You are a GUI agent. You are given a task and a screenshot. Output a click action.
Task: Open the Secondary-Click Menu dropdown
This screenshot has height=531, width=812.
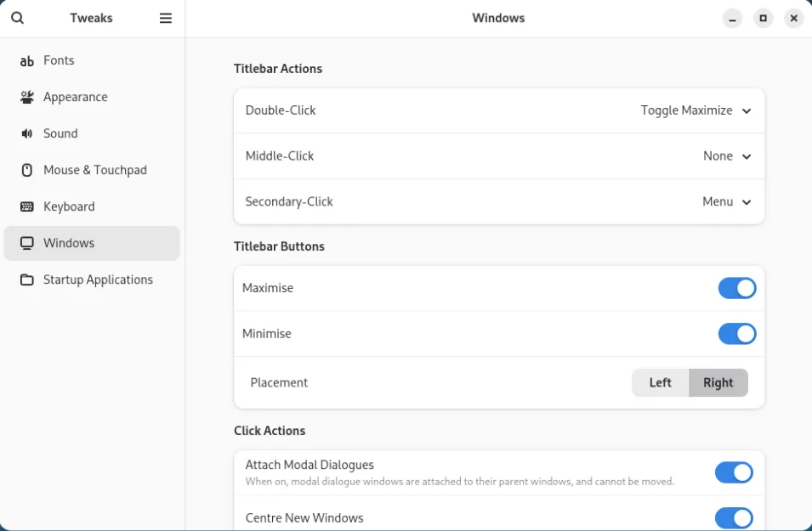[727, 202]
